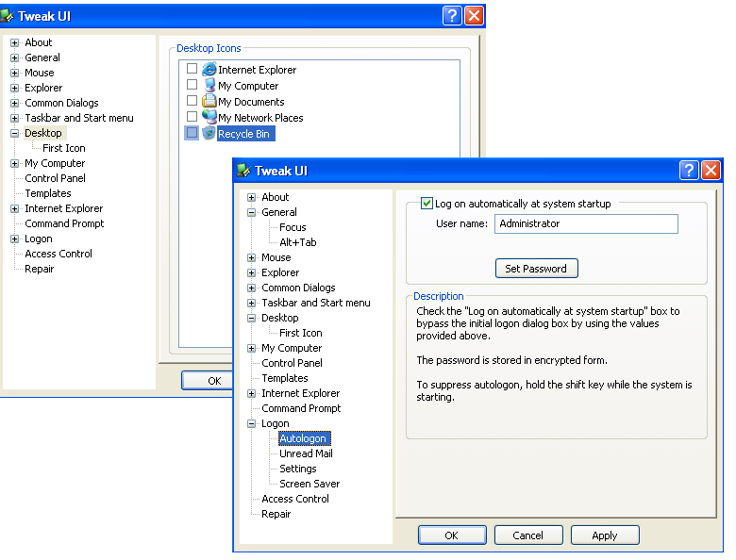Select Screen Saver under Logon
The width and height of the screenshot is (736, 560).
point(309,484)
